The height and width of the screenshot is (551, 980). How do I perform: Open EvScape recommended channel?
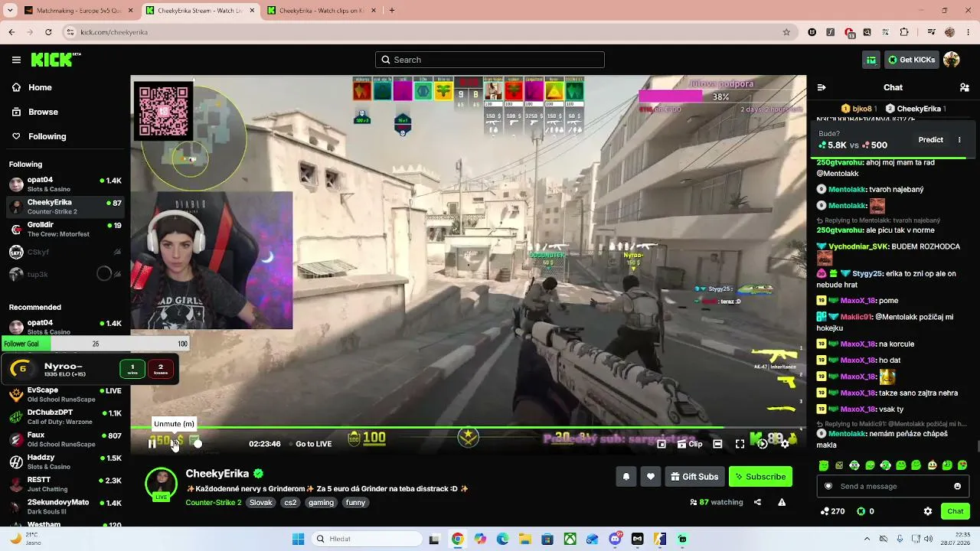tap(65, 395)
